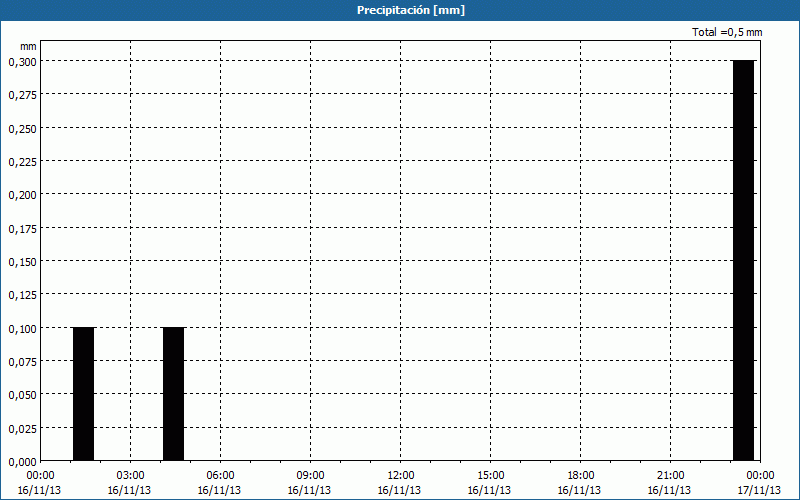Select the 0,100 mm bar just after 01:00

(x=84, y=394)
